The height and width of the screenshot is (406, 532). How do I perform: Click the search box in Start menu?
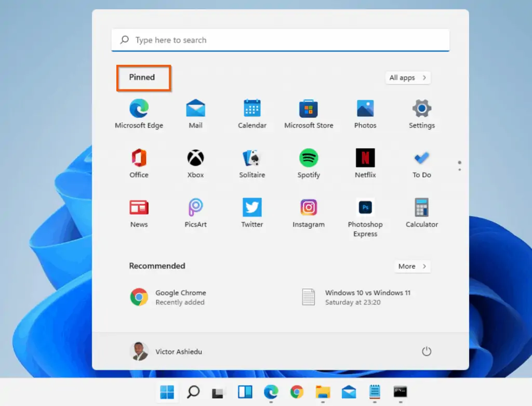[x=280, y=40]
